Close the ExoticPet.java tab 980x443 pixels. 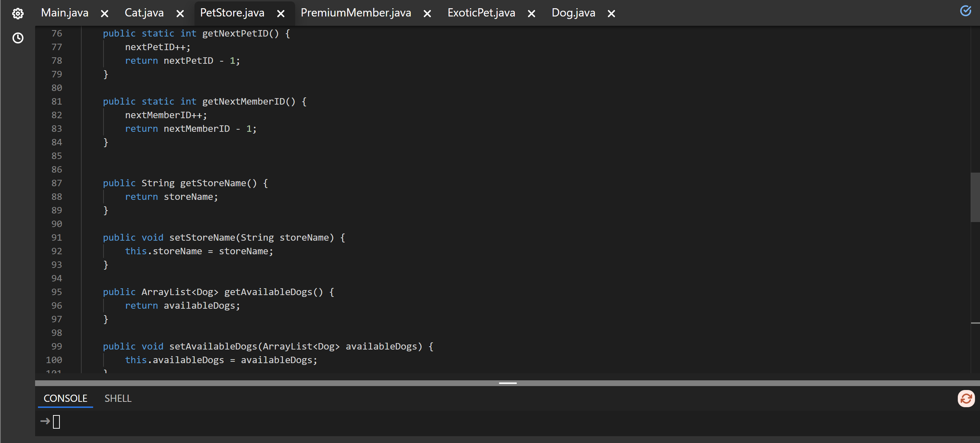tap(532, 14)
